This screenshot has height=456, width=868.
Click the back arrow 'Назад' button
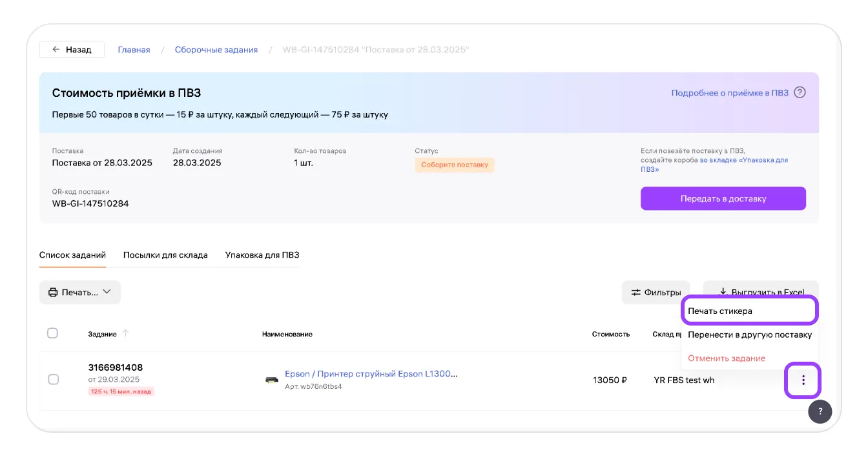pyautogui.click(x=72, y=50)
